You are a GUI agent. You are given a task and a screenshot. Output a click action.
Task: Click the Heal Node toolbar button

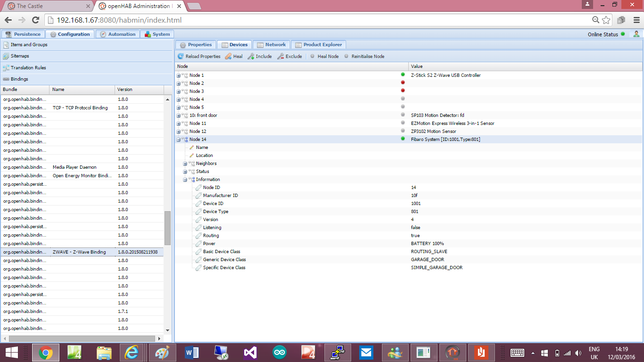[x=324, y=57]
